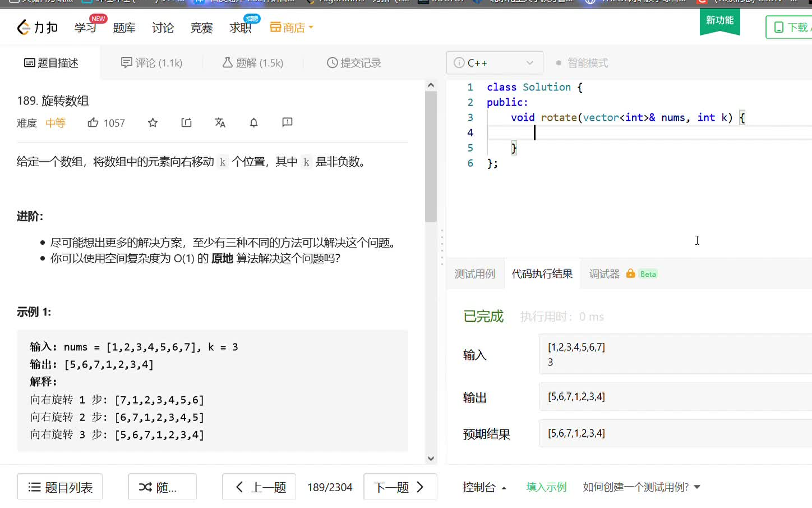Click the 189/2304 problem counter

pyautogui.click(x=330, y=487)
